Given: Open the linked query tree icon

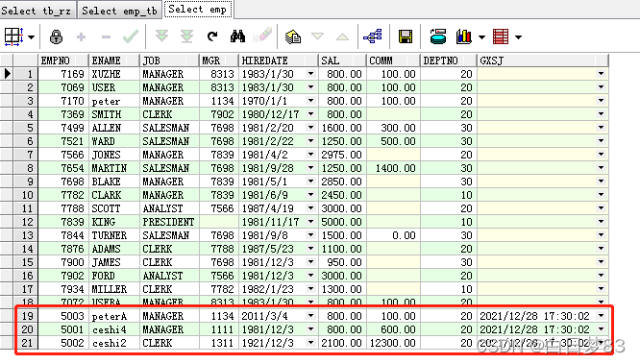Looking at the screenshot, I should [373, 36].
